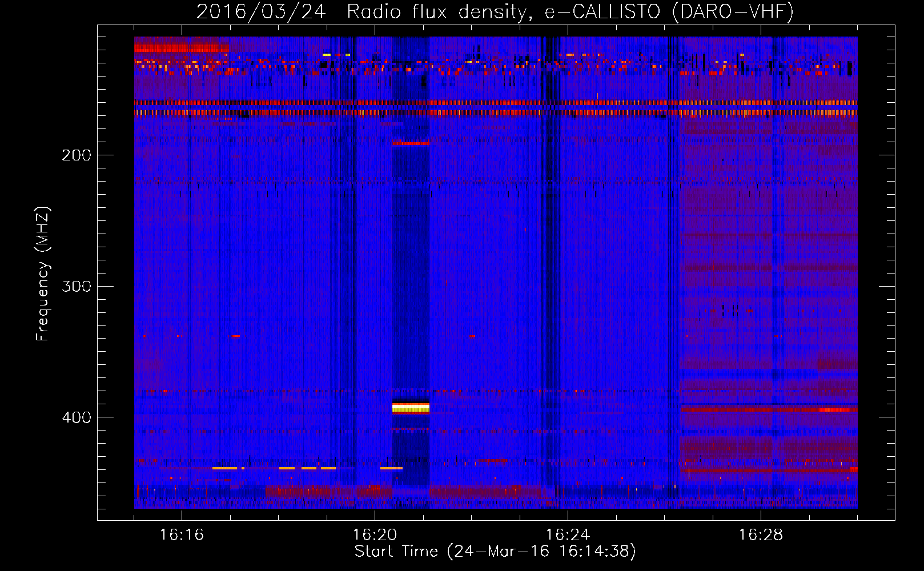Screen dimensions: 924x571
Task: Click the 'Frequency (MHZ)' axis label
Action: 43,274
